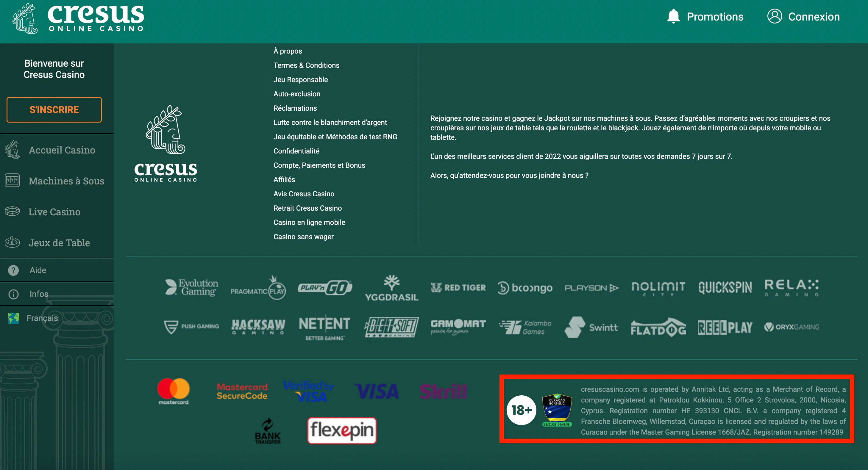Click the Verified by VISA logo
The image size is (868, 470).
(308, 391)
